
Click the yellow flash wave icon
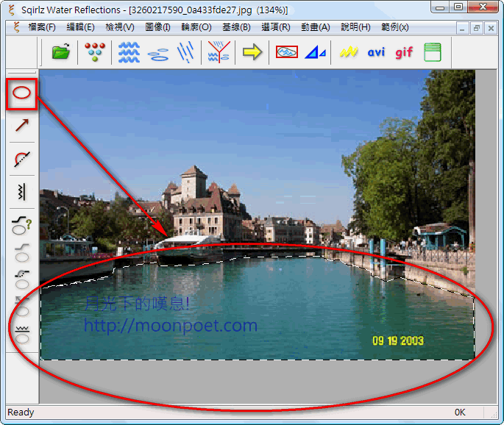click(348, 52)
